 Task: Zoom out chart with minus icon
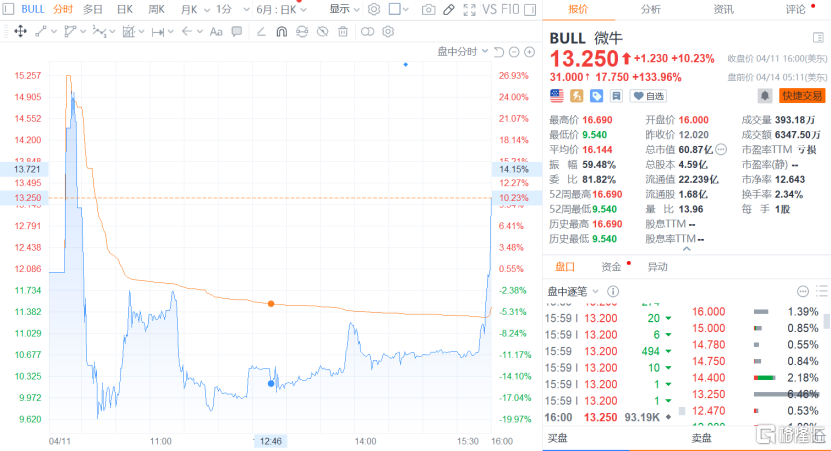(514, 52)
